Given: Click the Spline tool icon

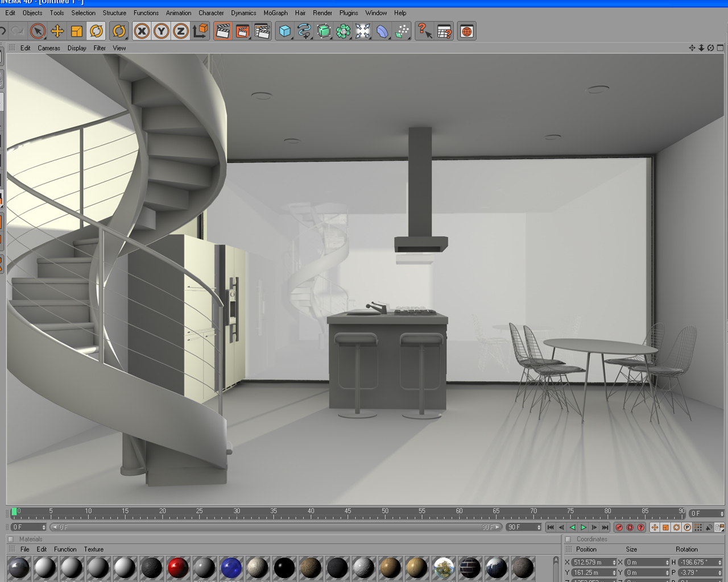Looking at the screenshot, I should 304,31.
